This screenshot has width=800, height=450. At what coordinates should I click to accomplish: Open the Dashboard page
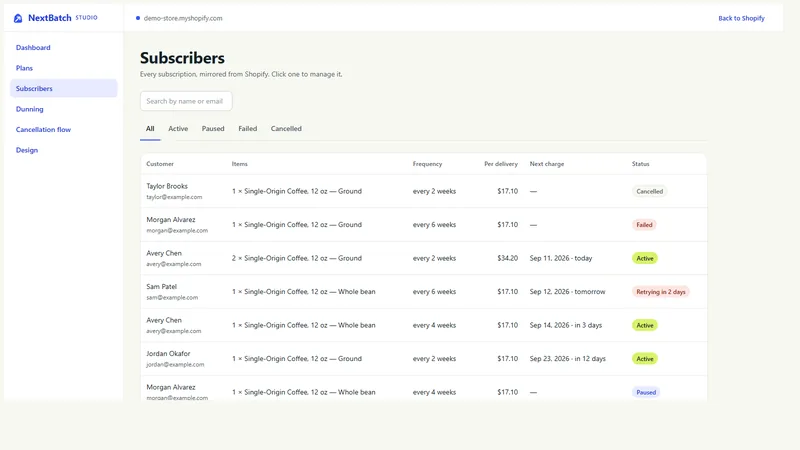point(33,47)
